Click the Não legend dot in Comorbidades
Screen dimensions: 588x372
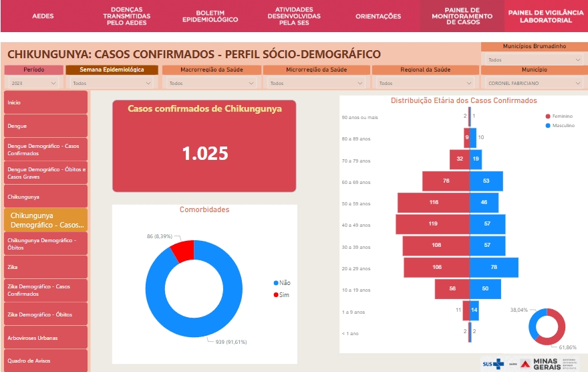275,283
